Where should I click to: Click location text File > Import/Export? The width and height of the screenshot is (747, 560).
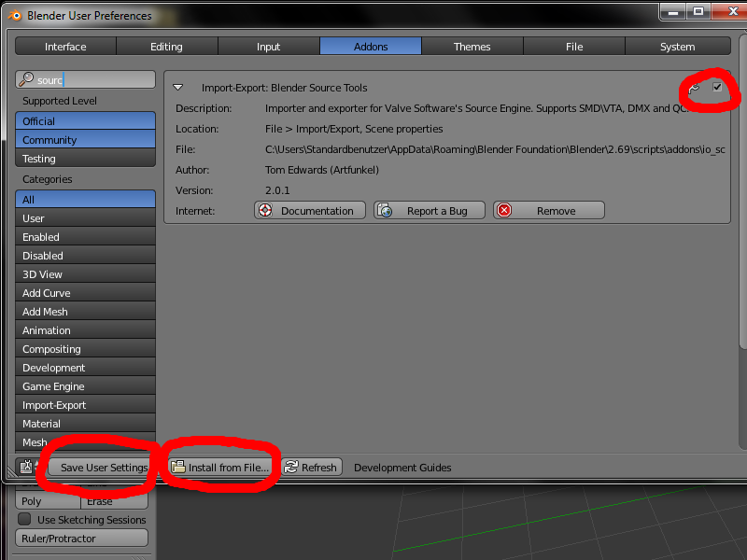coord(354,129)
